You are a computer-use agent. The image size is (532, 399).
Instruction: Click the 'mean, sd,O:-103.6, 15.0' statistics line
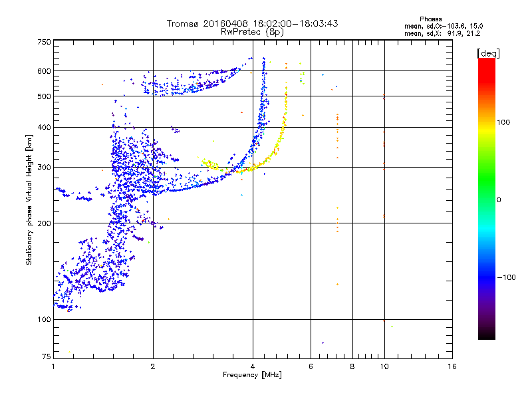444,26
